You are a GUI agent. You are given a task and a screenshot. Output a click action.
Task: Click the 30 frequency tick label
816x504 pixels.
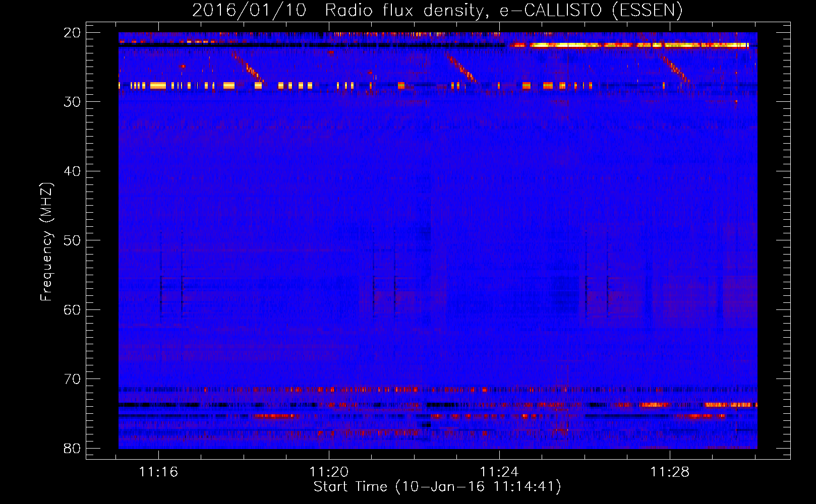tap(72, 102)
